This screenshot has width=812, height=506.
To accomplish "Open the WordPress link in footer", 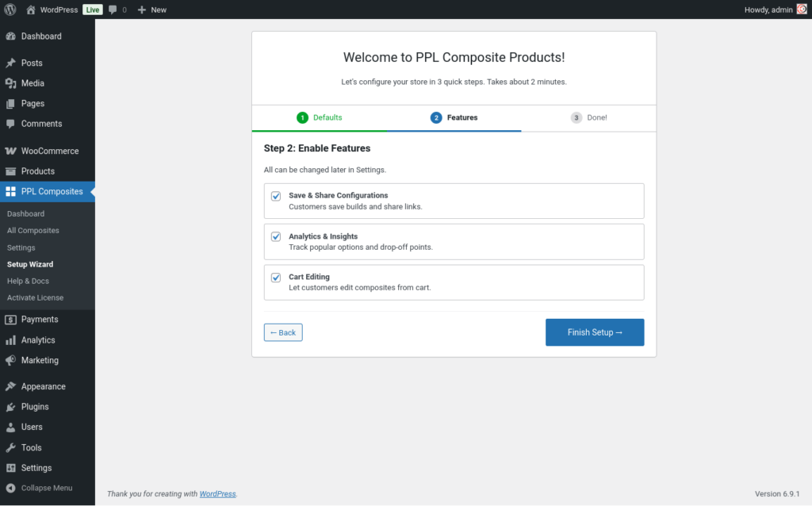I will click(217, 494).
